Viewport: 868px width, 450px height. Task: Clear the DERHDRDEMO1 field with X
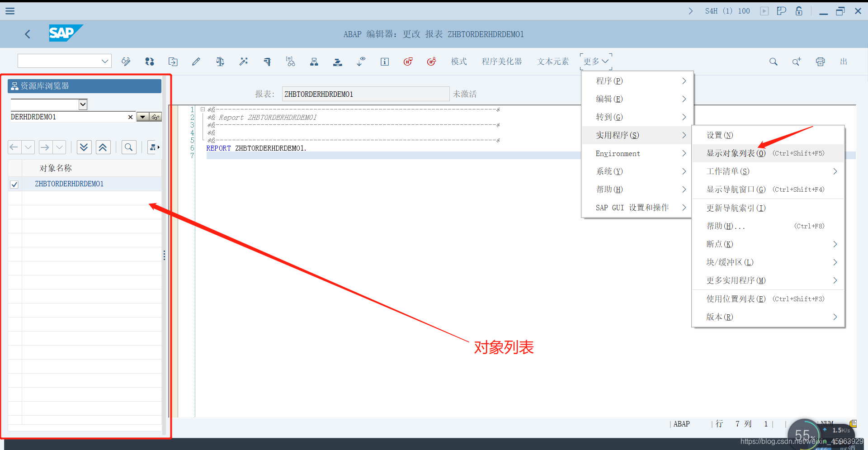pos(131,117)
